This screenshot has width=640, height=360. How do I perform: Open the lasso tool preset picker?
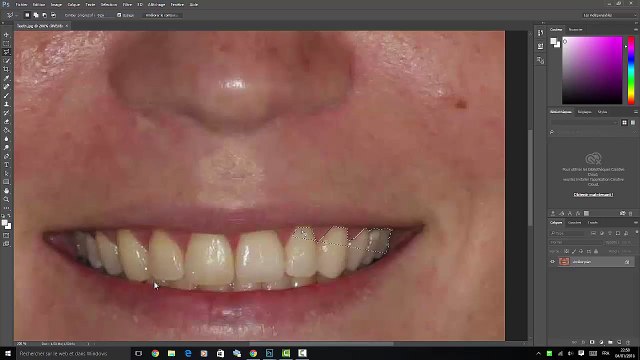pos(11,15)
